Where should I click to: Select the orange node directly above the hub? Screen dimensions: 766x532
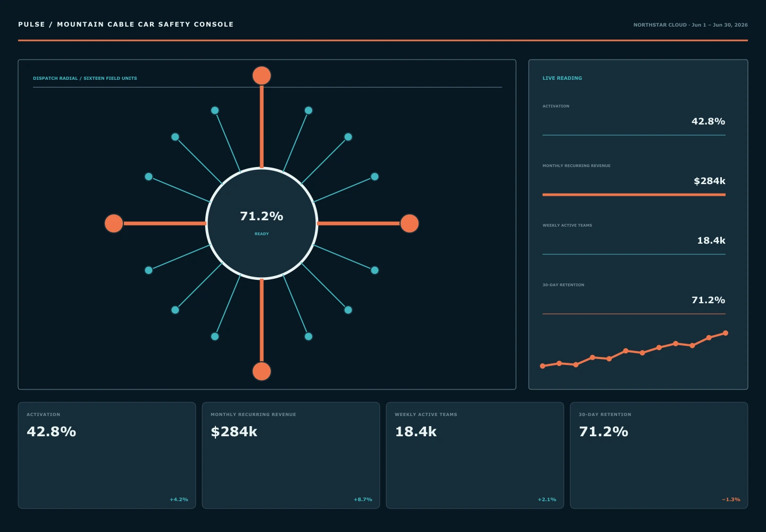(262, 76)
